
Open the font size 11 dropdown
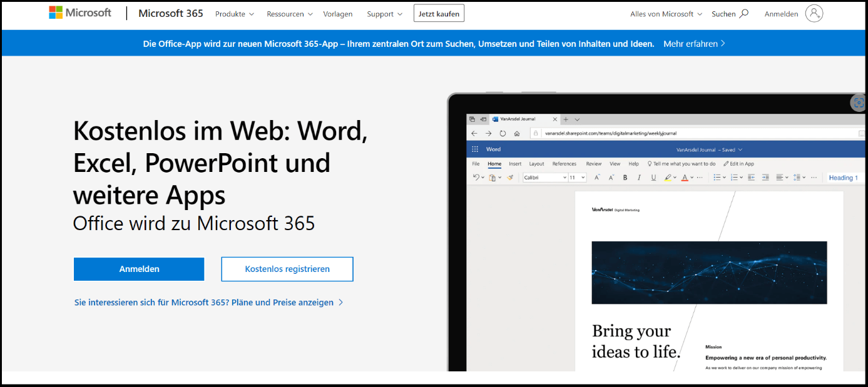click(583, 178)
